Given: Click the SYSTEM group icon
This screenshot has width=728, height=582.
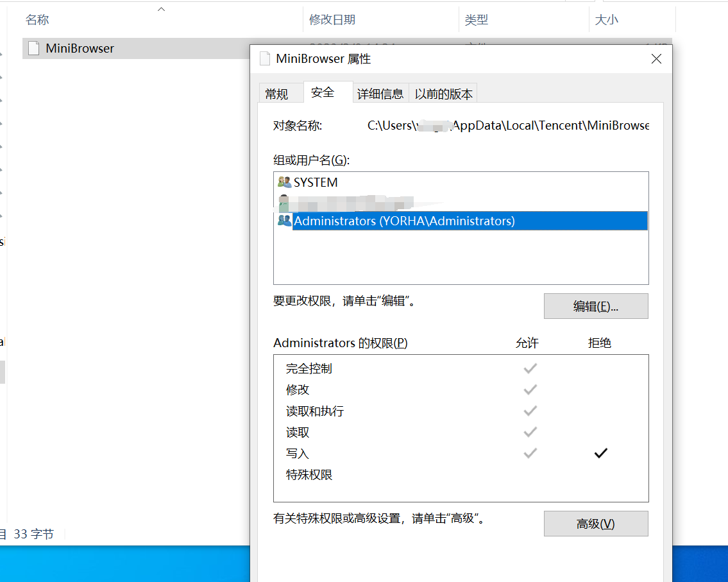Looking at the screenshot, I should [285, 182].
